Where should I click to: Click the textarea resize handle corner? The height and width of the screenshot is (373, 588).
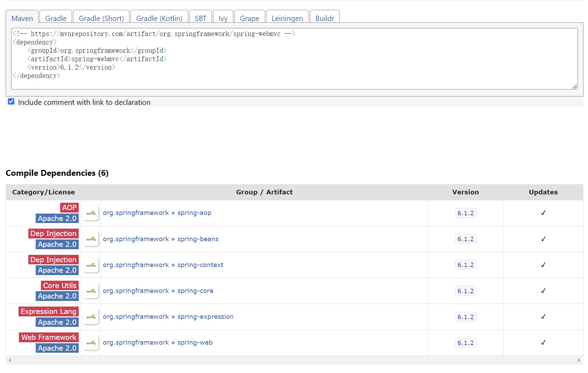[575, 87]
